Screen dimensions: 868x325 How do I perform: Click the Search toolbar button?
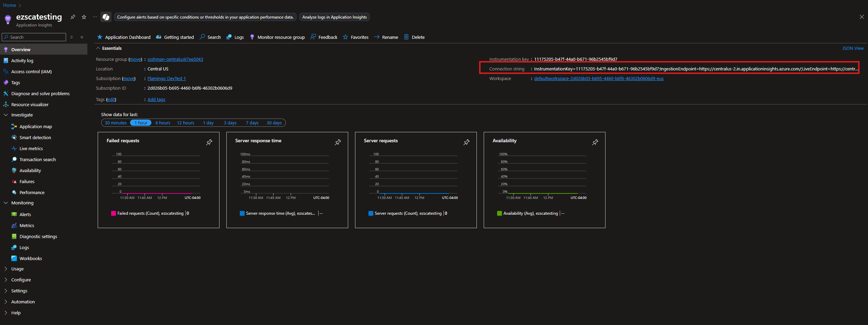pyautogui.click(x=210, y=37)
